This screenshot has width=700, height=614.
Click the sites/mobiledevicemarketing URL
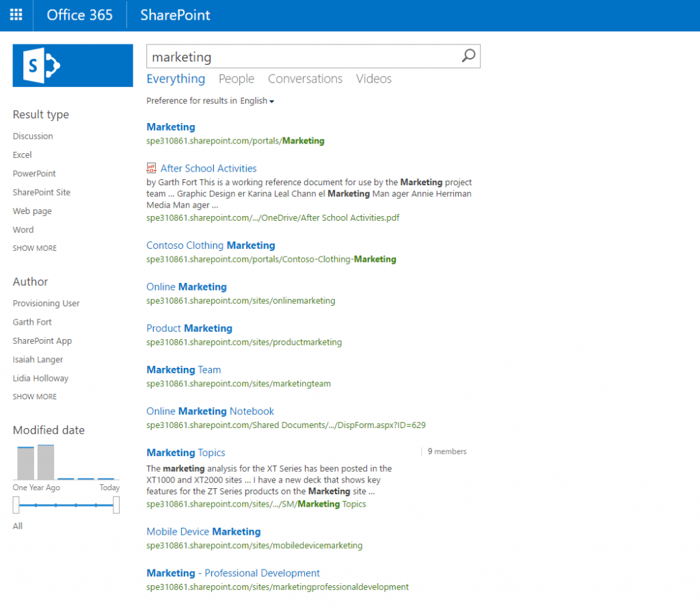[254, 545]
